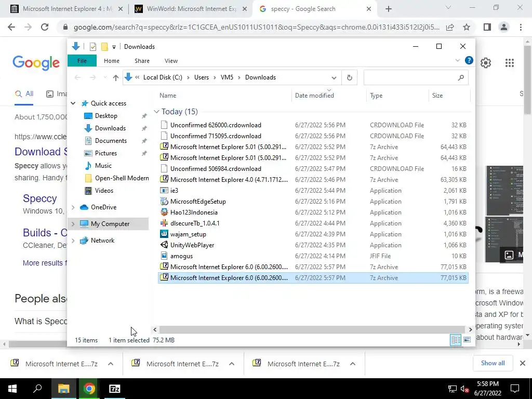Image resolution: width=532 pixels, height=399 pixels.
Task: Click the Explorer help question mark icon
Action: (469, 60)
